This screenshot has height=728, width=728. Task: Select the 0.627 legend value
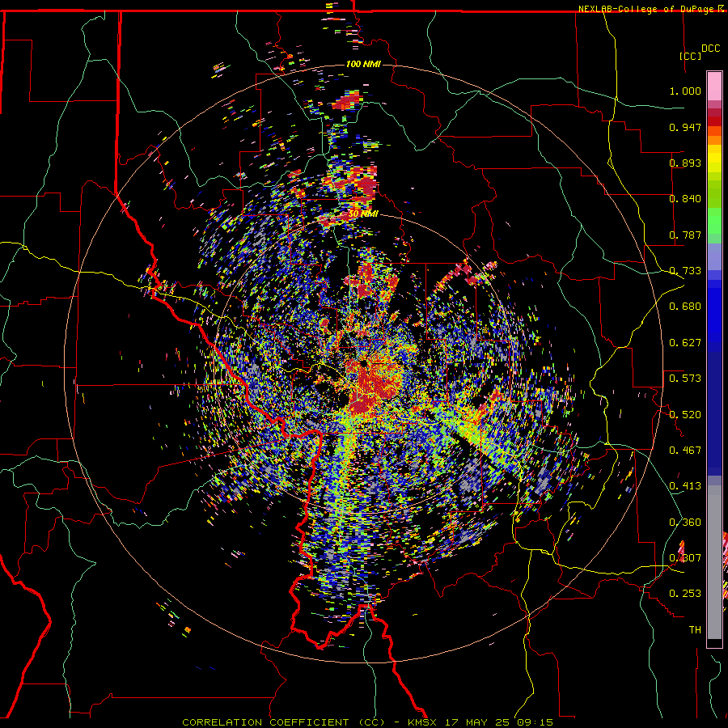pyautogui.click(x=685, y=343)
